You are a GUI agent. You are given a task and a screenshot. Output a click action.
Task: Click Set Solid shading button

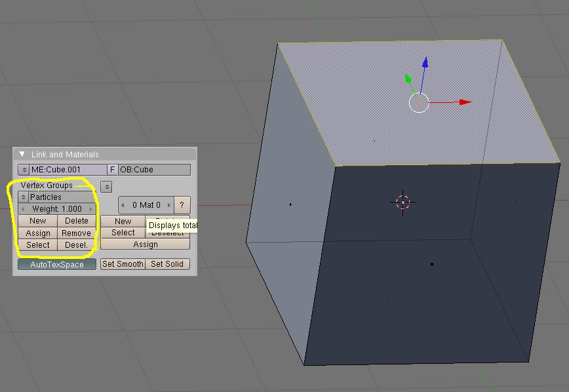(167, 264)
